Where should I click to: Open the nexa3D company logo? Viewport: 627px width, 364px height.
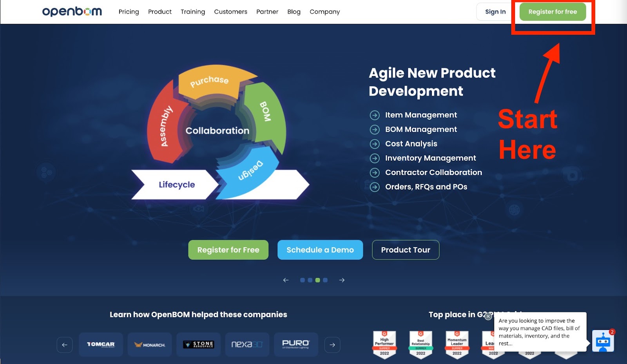(x=247, y=344)
